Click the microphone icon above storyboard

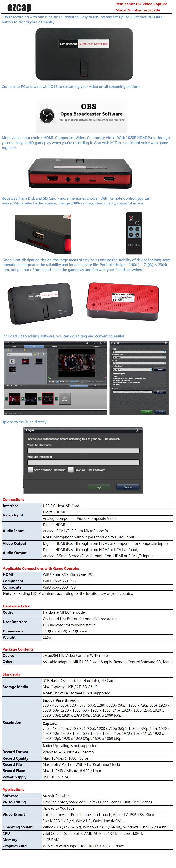pos(12,386)
